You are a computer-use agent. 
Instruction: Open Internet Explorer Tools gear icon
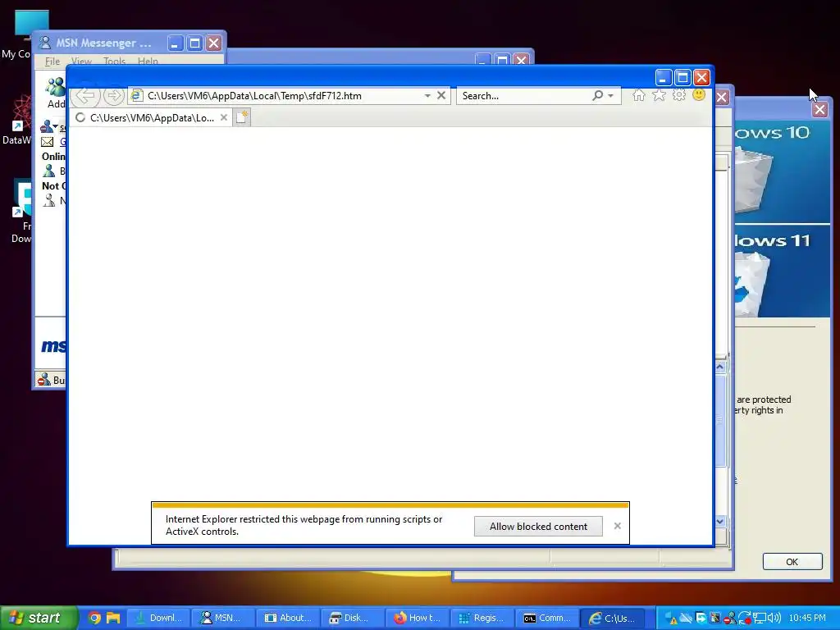(678, 95)
